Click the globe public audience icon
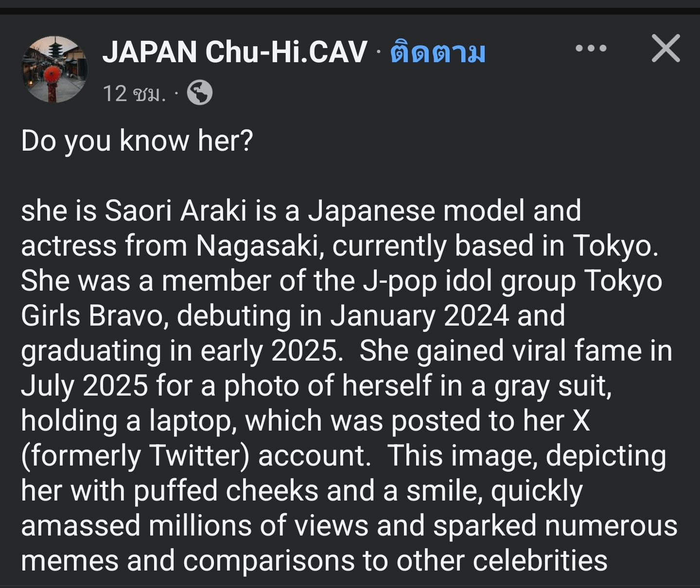 (x=199, y=92)
